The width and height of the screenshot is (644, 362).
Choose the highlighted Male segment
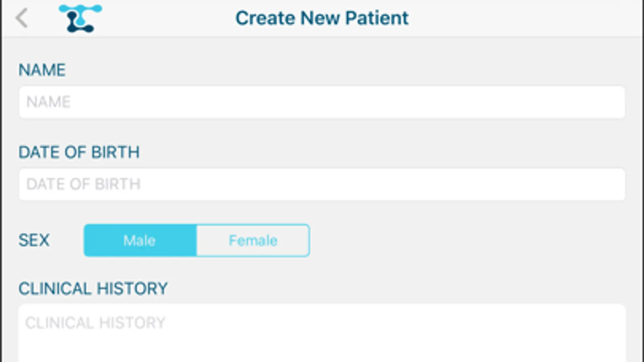tap(140, 241)
